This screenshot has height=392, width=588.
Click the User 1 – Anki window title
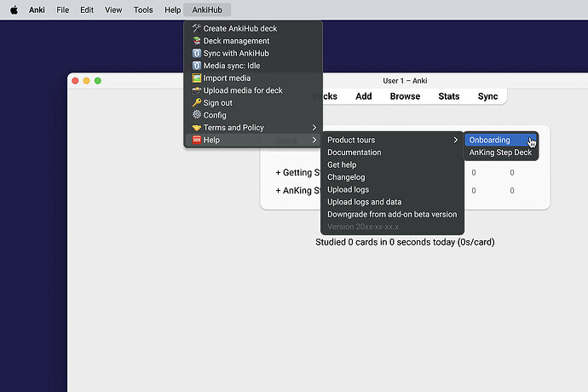(405, 81)
